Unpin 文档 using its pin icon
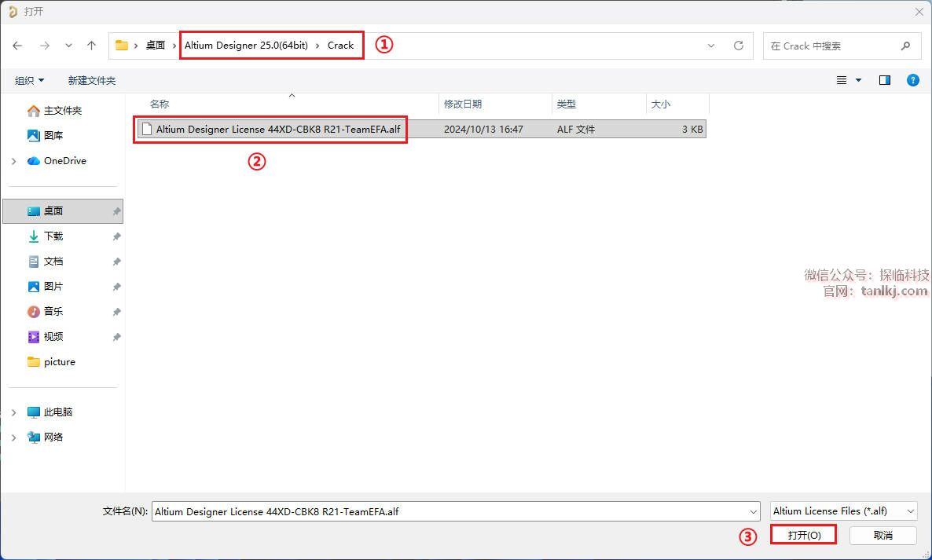932x560 pixels. click(116, 262)
